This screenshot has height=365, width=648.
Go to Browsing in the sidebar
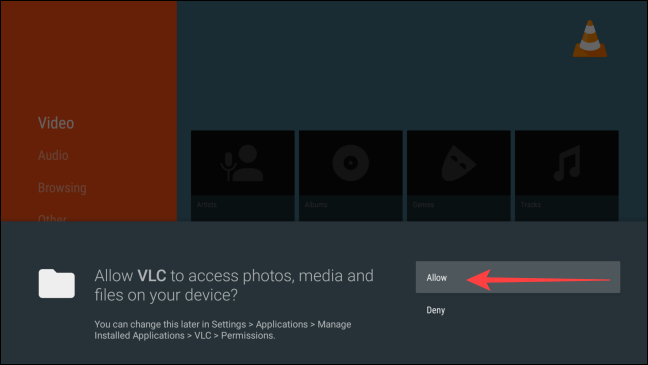click(x=62, y=188)
